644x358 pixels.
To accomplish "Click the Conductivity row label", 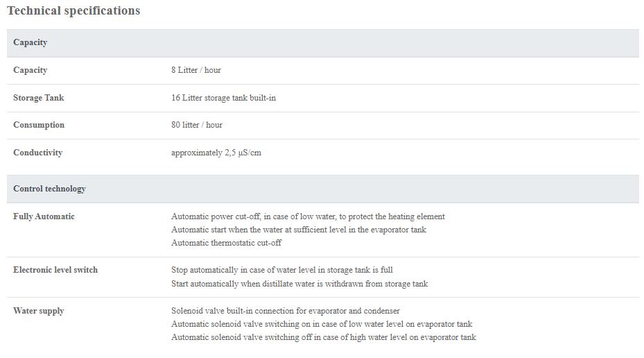I will coord(38,153).
